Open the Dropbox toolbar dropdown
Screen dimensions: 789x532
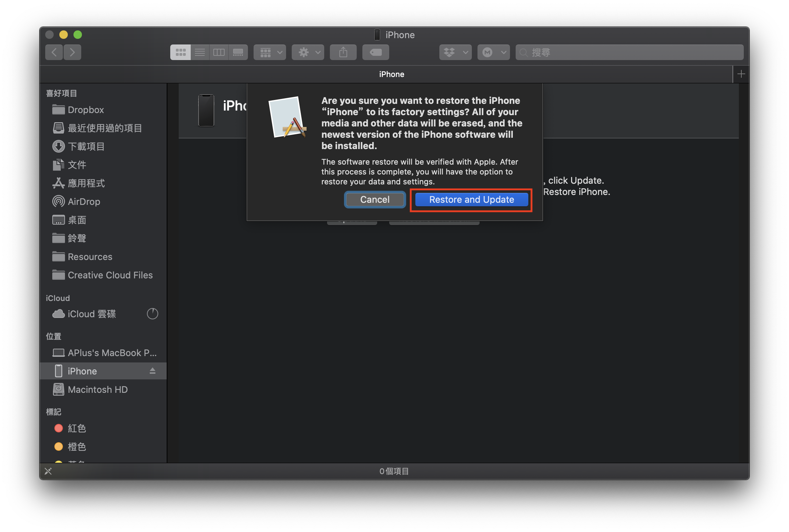tap(456, 52)
